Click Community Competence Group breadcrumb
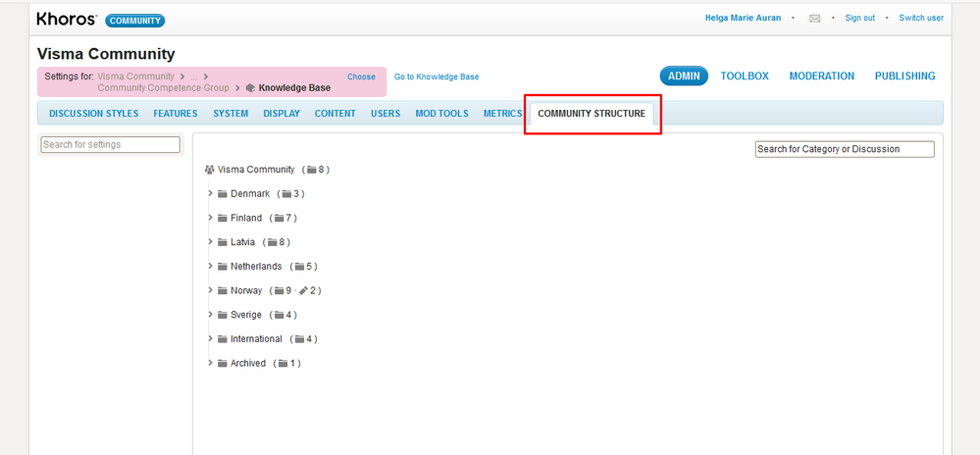The width and height of the screenshot is (980, 455). pyautogui.click(x=163, y=88)
